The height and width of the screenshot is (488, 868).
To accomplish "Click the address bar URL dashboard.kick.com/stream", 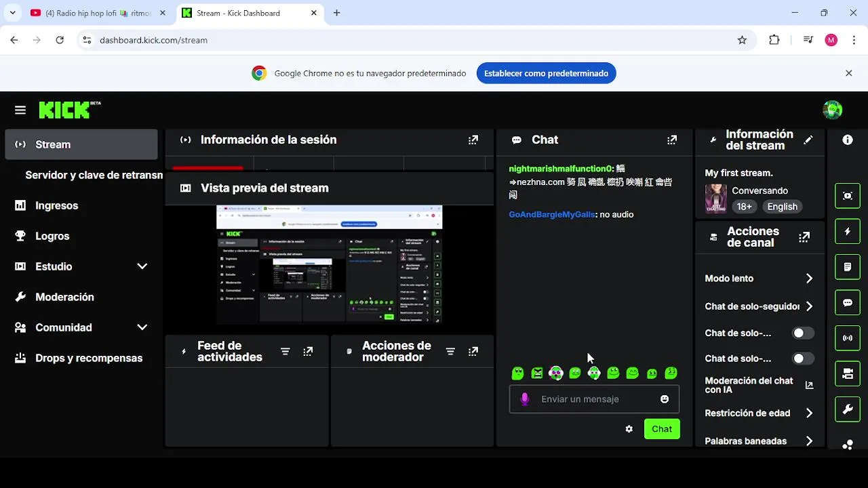I will (153, 40).
